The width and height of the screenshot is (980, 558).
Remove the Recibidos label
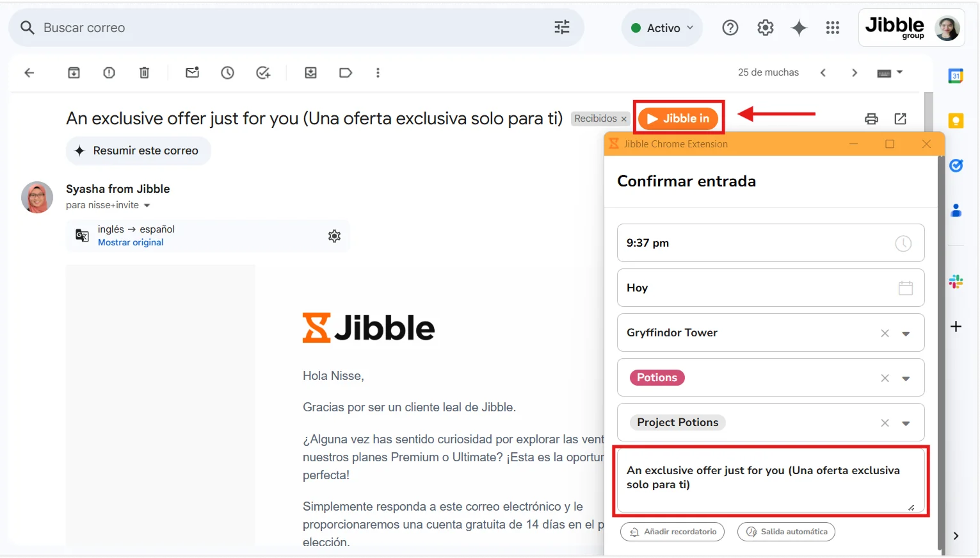click(623, 119)
